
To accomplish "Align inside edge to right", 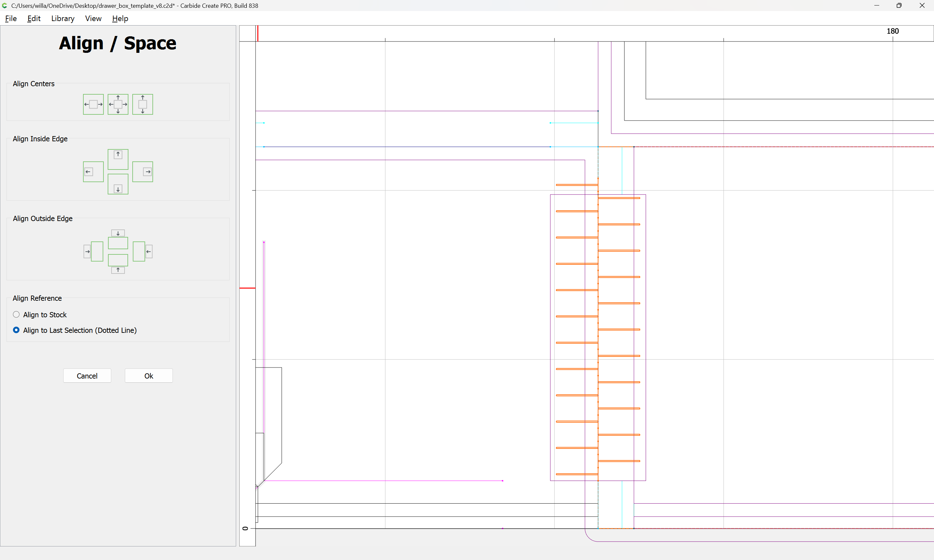I will [142, 172].
